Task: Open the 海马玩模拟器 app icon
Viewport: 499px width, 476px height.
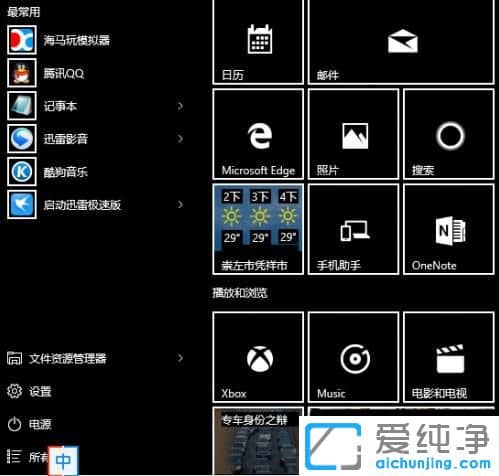Action: (22, 40)
